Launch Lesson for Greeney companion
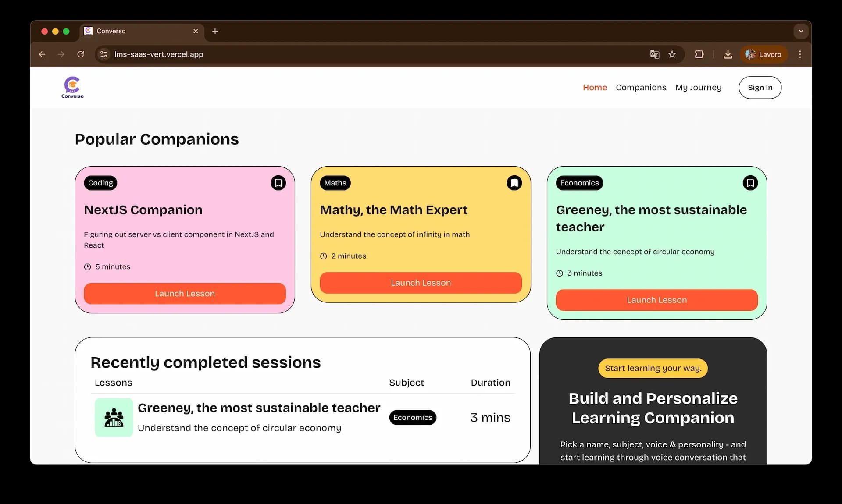This screenshot has width=842, height=504. pyautogui.click(x=656, y=300)
